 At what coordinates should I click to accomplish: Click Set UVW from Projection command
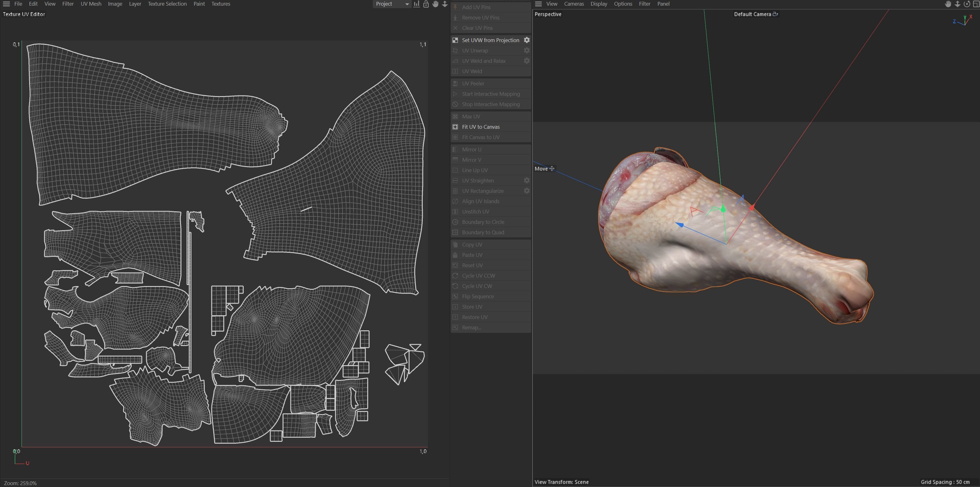point(490,40)
